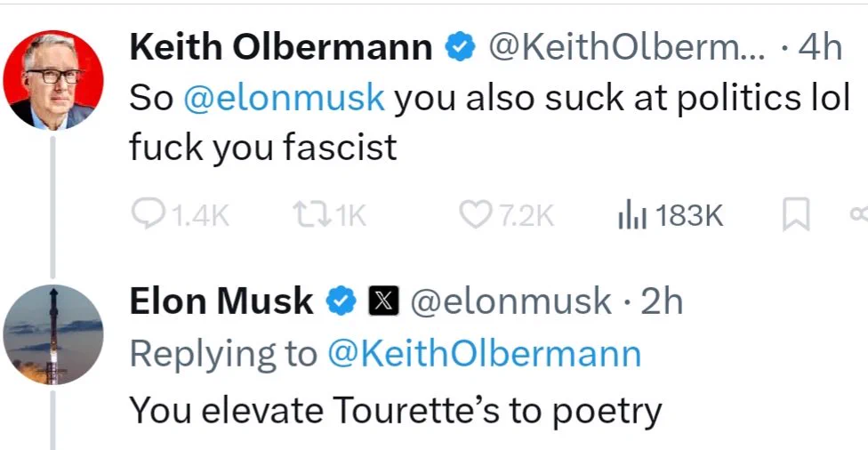Screen dimensions: 868x450
Task: Open Keith Olbermann's profile picture
Action: [x=53, y=80]
